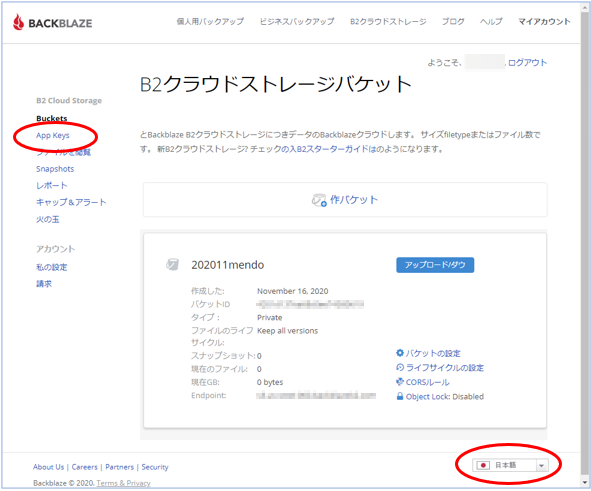Open the Partners footer link

[119, 467]
